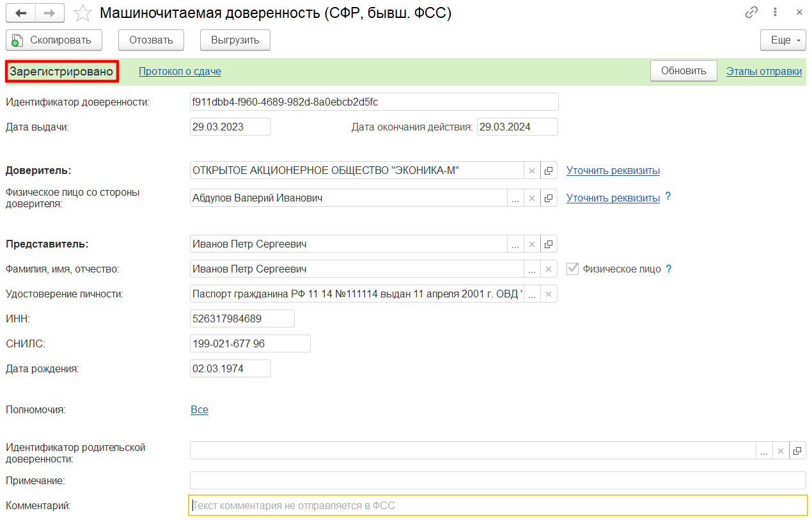Viewport: 812px width, 520px height.
Task: Click the back navigation arrow
Action: (x=20, y=13)
